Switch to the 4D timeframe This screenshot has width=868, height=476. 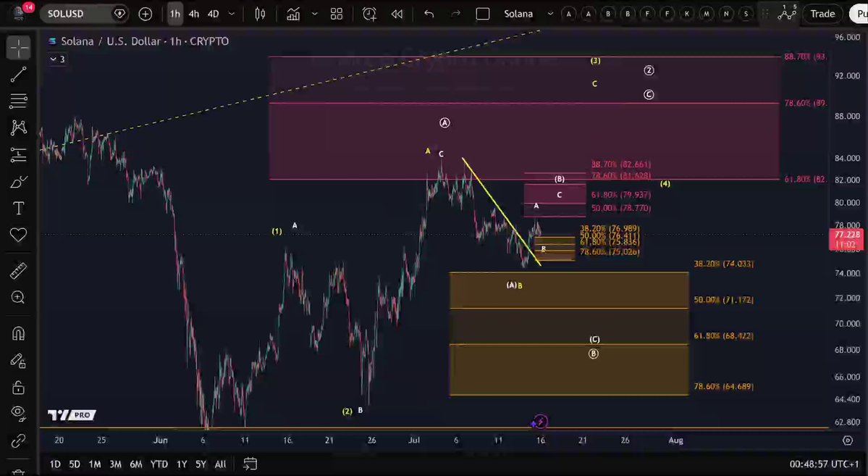pyautogui.click(x=213, y=14)
